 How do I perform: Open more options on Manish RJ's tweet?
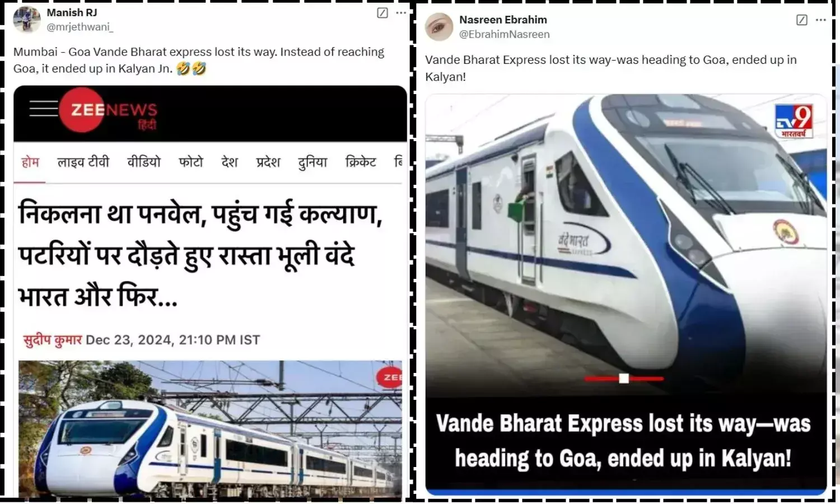click(x=401, y=13)
